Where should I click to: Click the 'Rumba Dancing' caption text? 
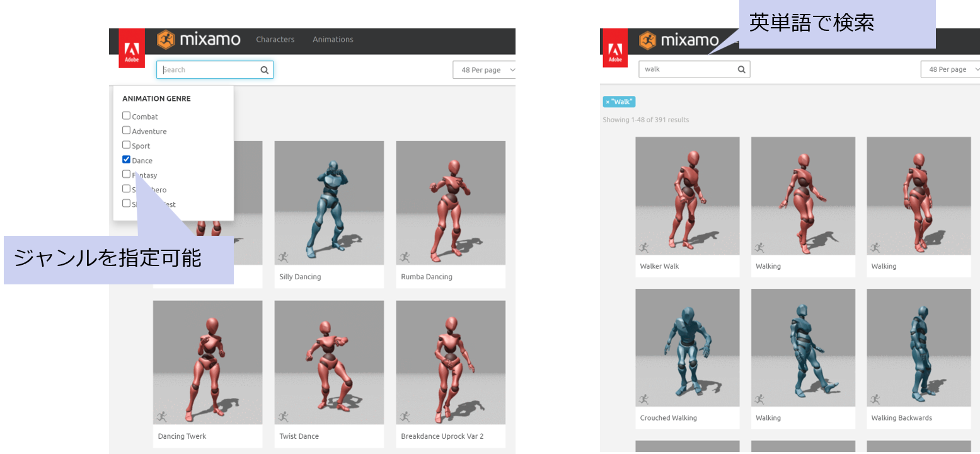[427, 277]
